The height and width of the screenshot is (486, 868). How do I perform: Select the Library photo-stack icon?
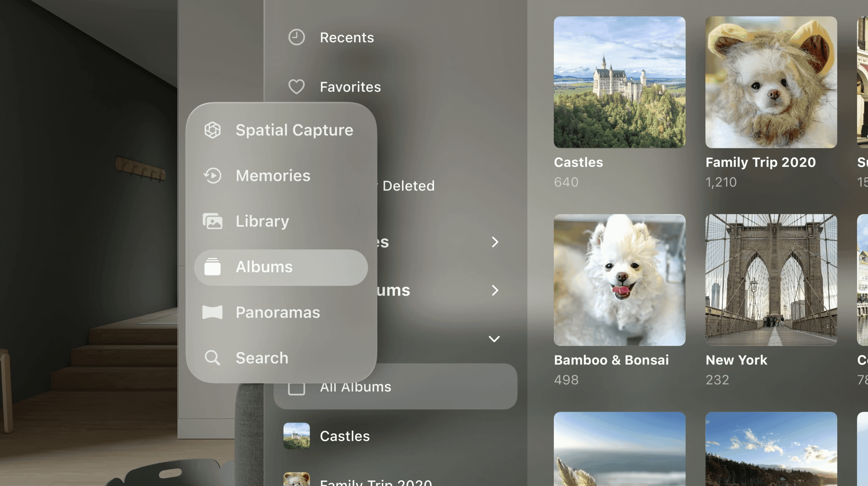[213, 221]
